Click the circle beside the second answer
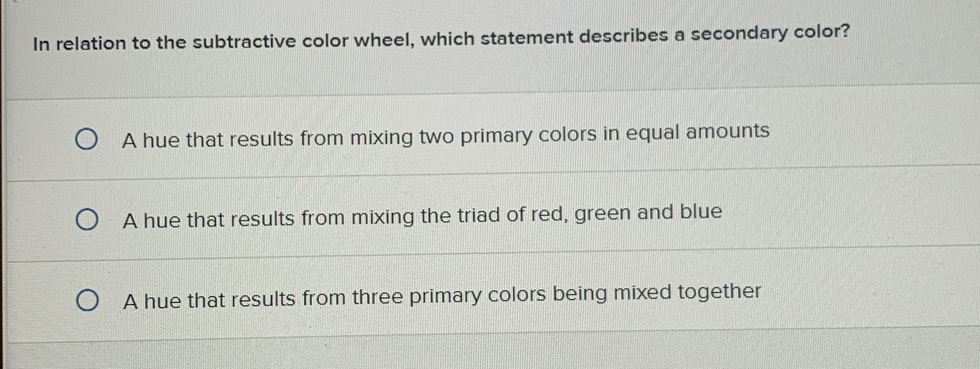The width and height of the screenshot is (980, 369). tap(89, 218)
